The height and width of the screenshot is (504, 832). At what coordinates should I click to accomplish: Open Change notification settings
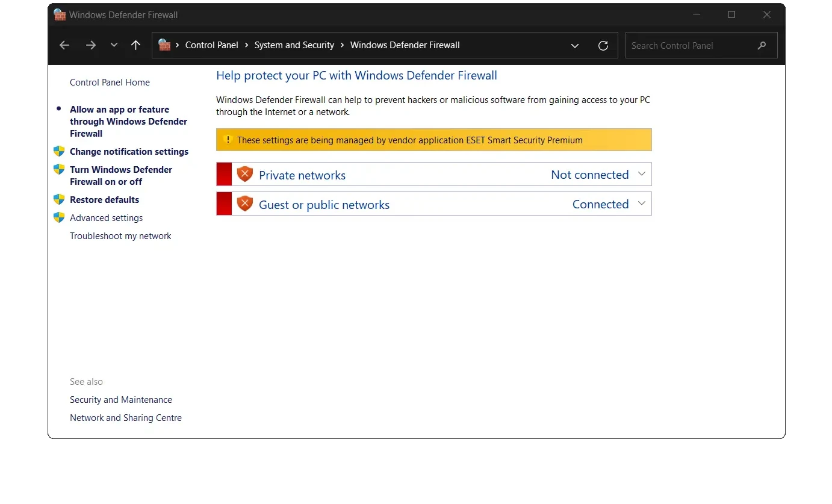point(129,152)
